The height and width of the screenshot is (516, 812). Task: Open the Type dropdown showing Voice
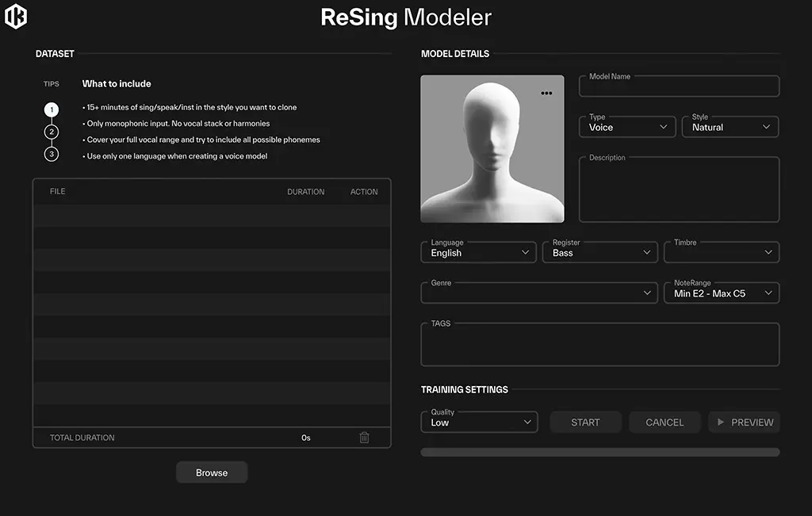pyautogui.click(x=627, y=127)
